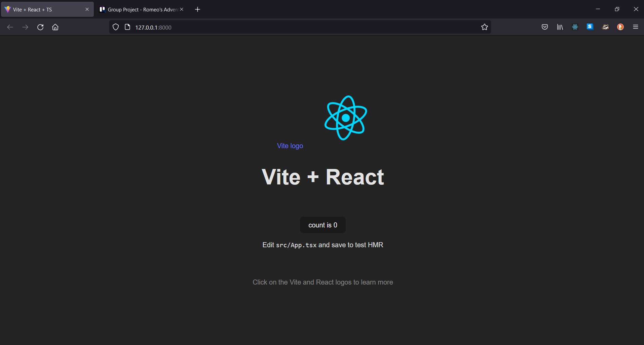The image size is (644, 345).
Task: Click the 'count is 0' button
Action: (323, 225)
